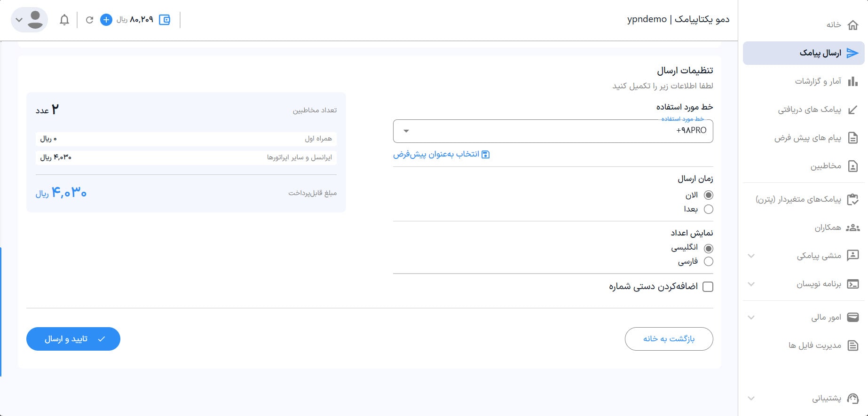This screenshot has width=868, height=416.
Task: Click the blue plus add-credit icon
Action: point(106,20)
